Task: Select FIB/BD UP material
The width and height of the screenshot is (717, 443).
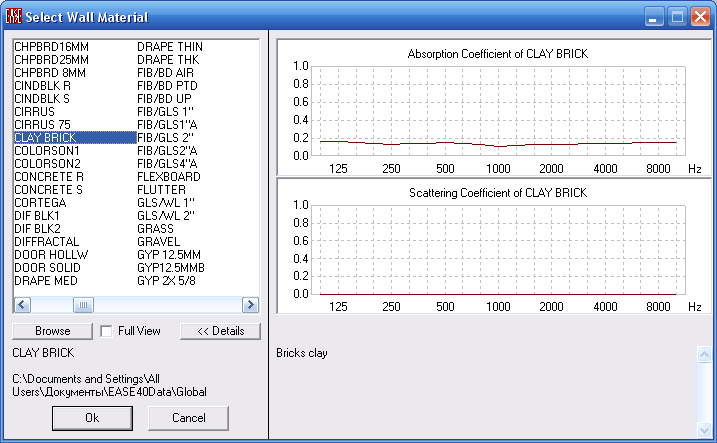Action: [x=164, y=99]
